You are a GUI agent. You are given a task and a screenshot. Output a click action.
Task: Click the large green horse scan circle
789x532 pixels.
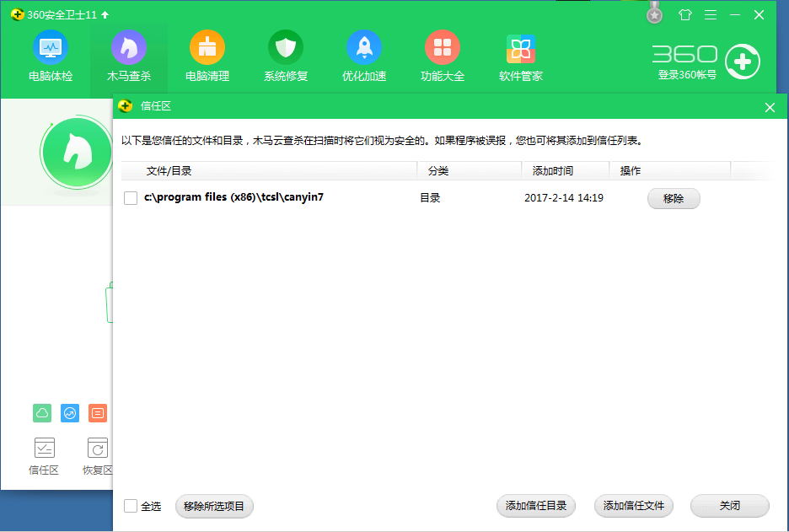tap(77, 152)
